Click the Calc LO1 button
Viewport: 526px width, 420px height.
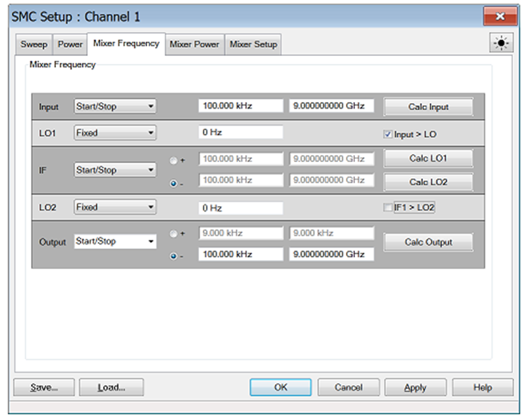pos(428,158)
